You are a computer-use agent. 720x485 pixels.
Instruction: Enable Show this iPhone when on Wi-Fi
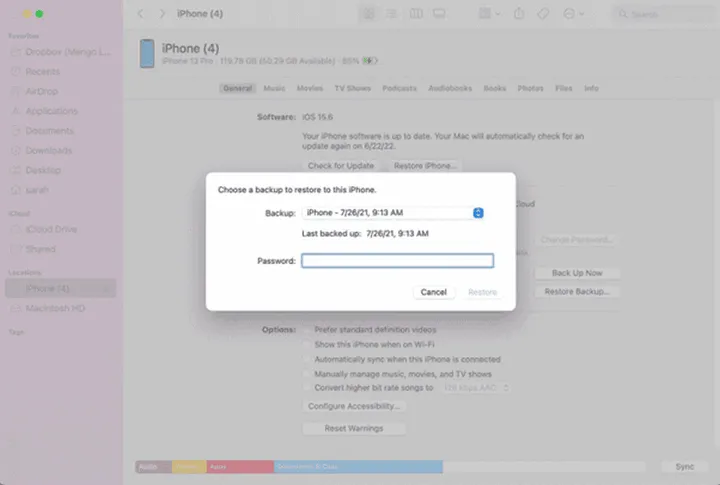[x=307, y=344]
